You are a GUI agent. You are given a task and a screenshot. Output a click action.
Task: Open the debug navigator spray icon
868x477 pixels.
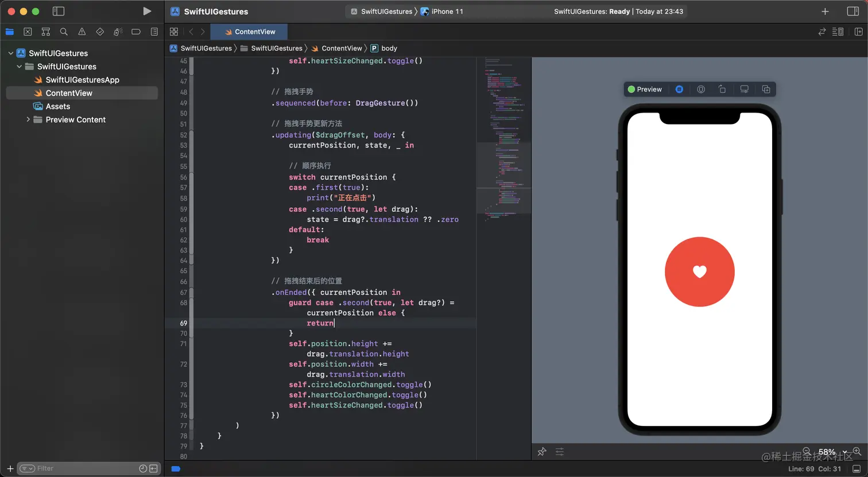click(x=118, y=32)
